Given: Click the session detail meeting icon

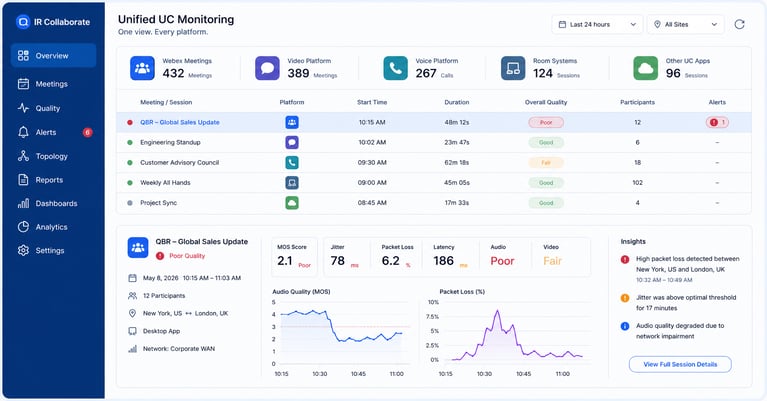Looking at the screenshot, I should pyautogui.click(x=138, y=247).
